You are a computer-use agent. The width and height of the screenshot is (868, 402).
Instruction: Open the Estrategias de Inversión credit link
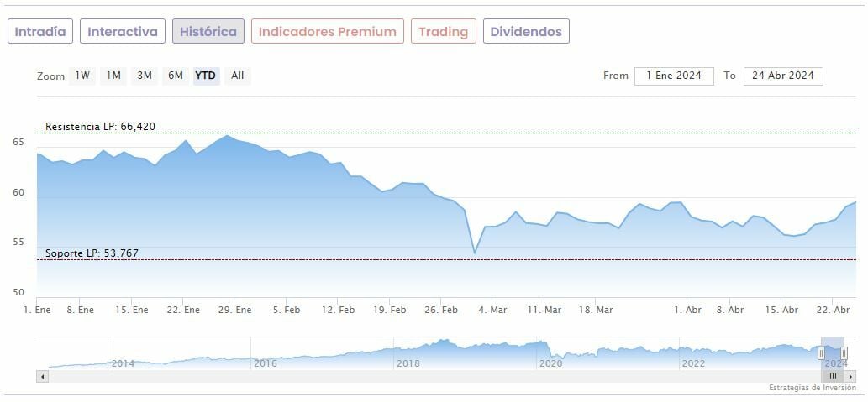(812, 388)
